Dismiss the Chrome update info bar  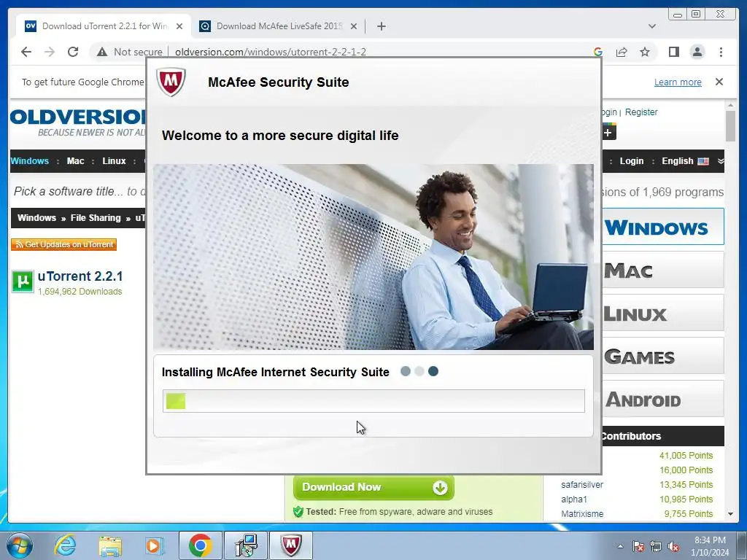[x=719, y=82]
